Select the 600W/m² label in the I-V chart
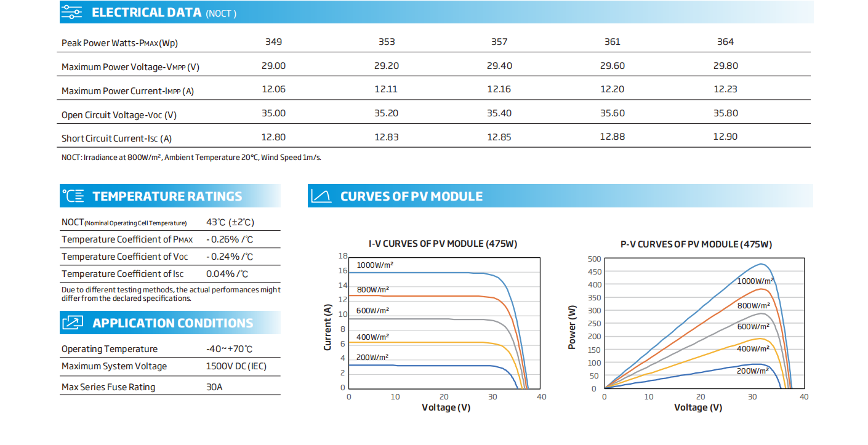 tap(373, 311)
